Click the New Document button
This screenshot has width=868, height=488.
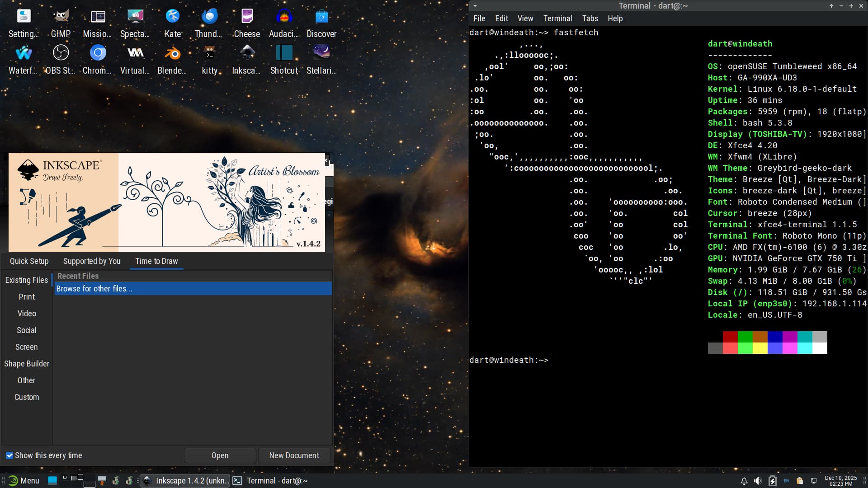[x=294, y=455]
